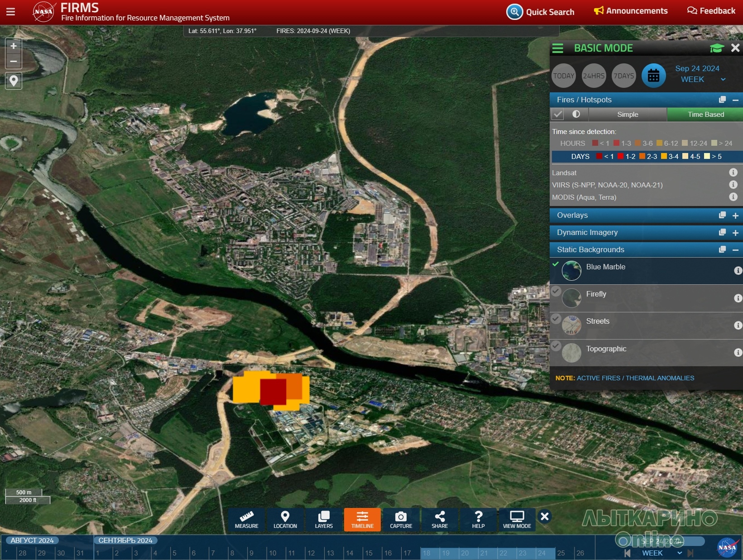
Task: Toggle the Timeline tool
Action: click(x=362, y=520)
